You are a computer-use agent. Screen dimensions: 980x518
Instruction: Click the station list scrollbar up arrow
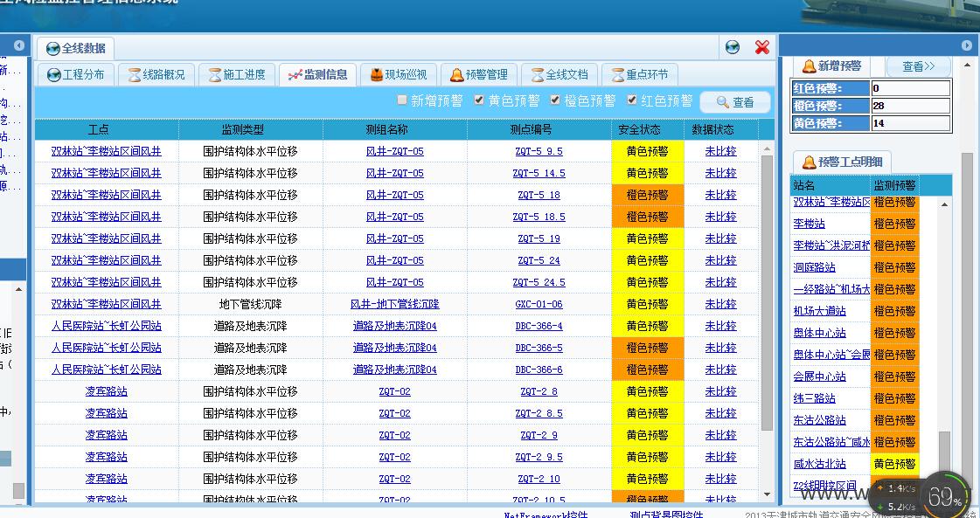point(944,204)
